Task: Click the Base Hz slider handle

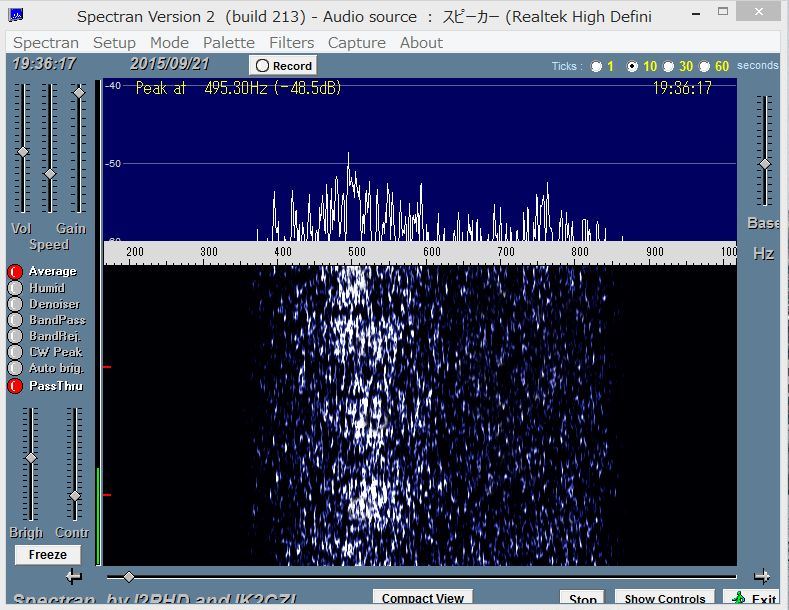Action: pyautogui.click(x=765, y=164)
